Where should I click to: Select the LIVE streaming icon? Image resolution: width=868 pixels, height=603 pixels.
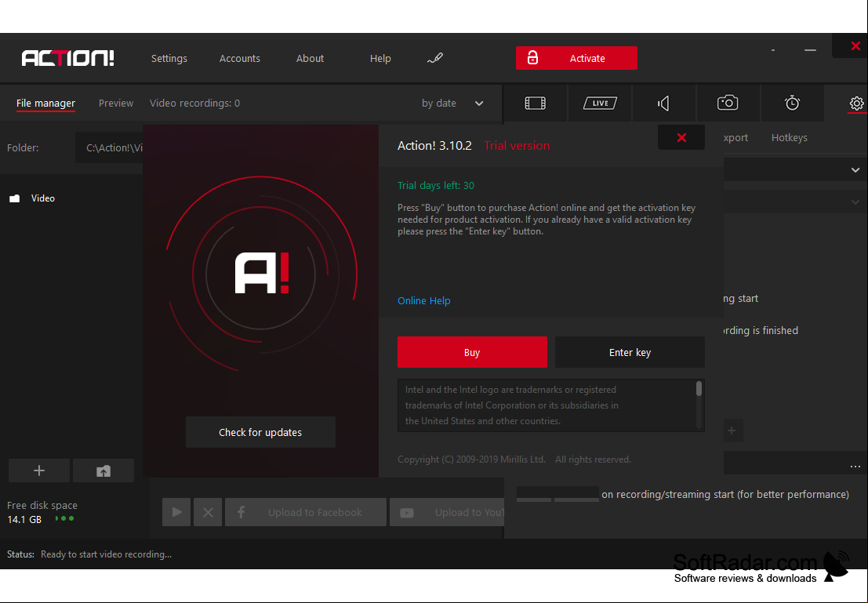pyautogui.click(x=600, y=103)
